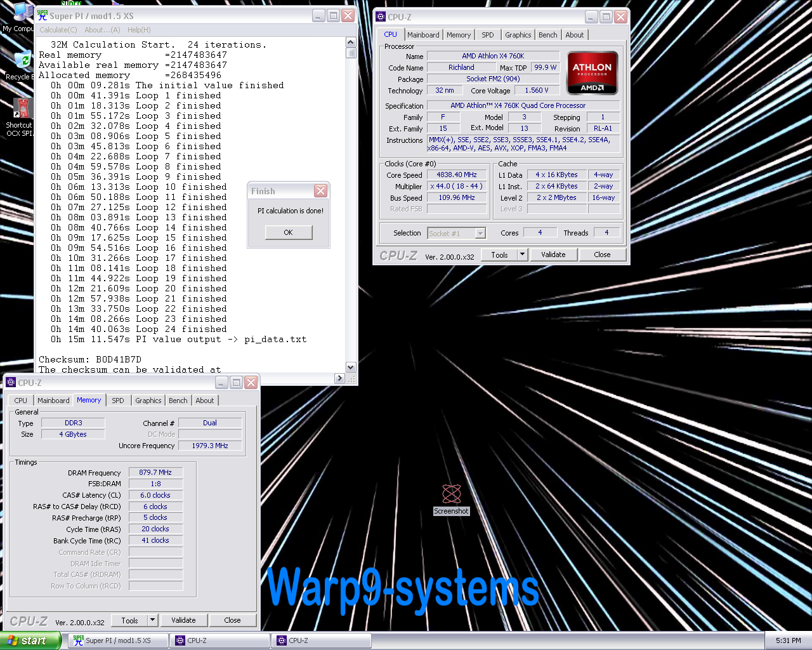Open the Windows Start menu
Image resolution: width=812 pixels, height=650 pixels.
(x=30, y=640)
